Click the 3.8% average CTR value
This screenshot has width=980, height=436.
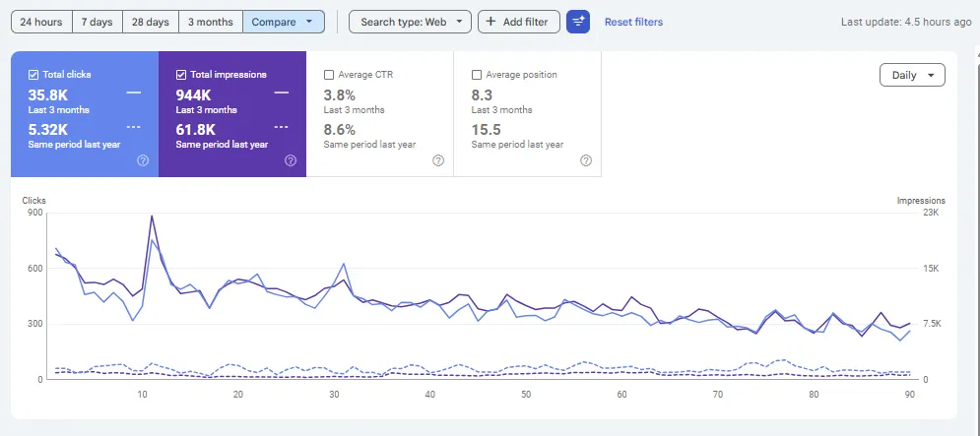(x=340, y=94)
